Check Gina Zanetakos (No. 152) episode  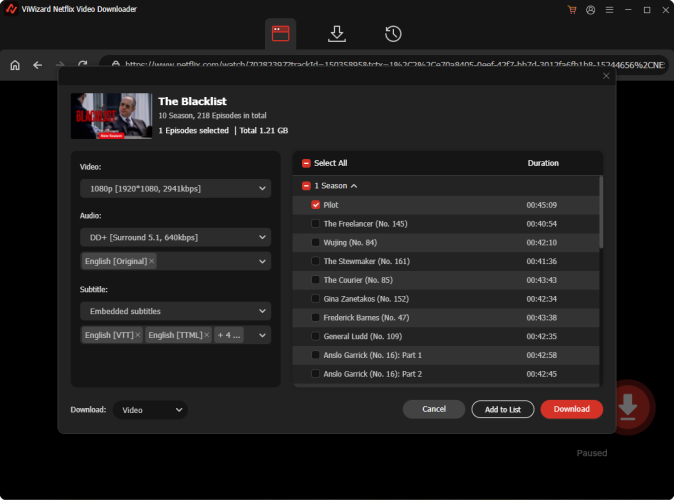316,299
